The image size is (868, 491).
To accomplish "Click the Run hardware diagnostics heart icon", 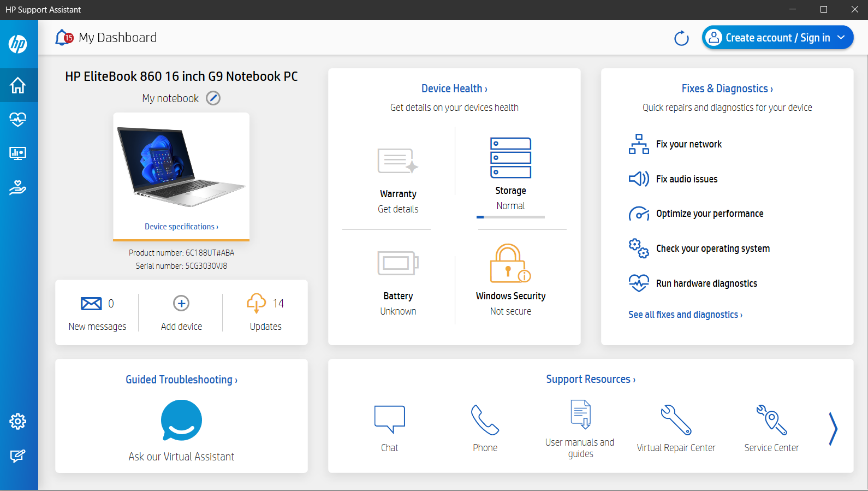I will [639, 283].
